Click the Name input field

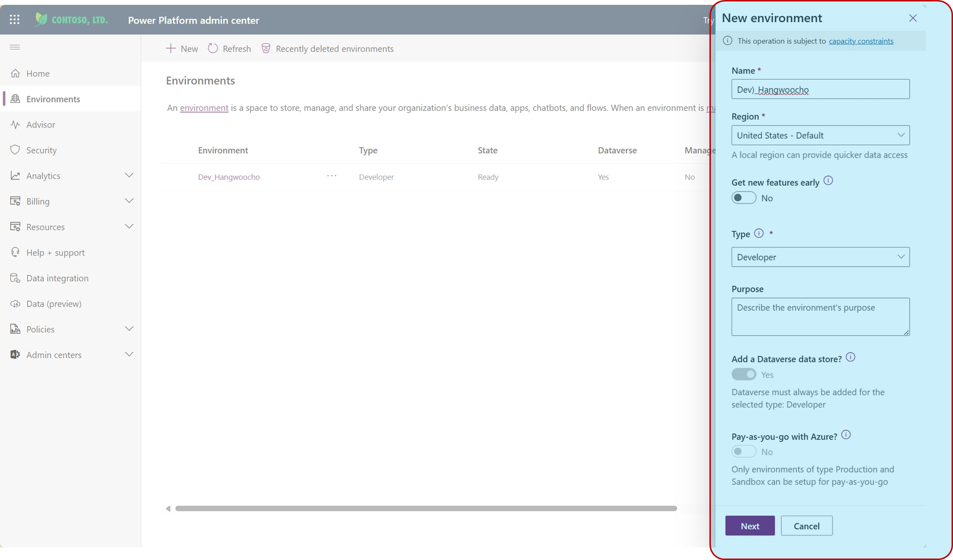click(x=820, y=89)
